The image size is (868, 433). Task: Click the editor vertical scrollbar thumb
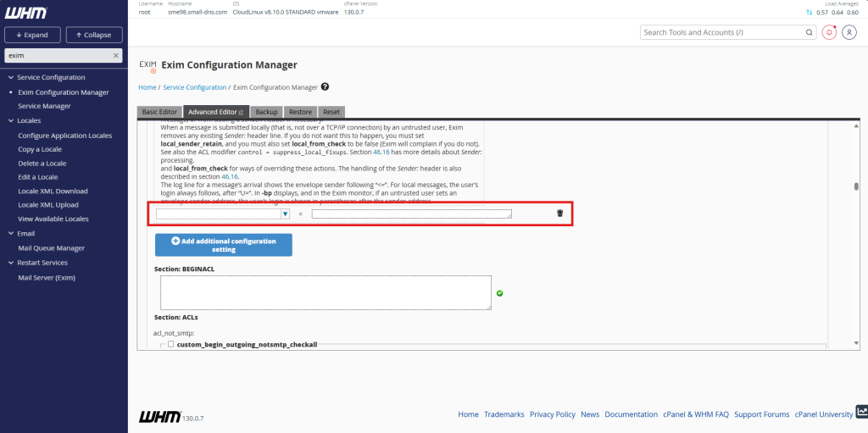[856, 186]
